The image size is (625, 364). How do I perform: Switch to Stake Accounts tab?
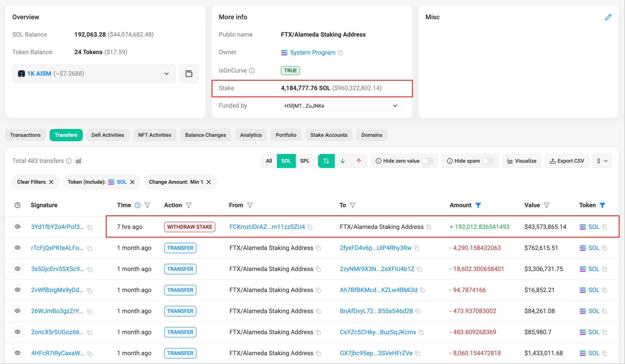point(329,135)
